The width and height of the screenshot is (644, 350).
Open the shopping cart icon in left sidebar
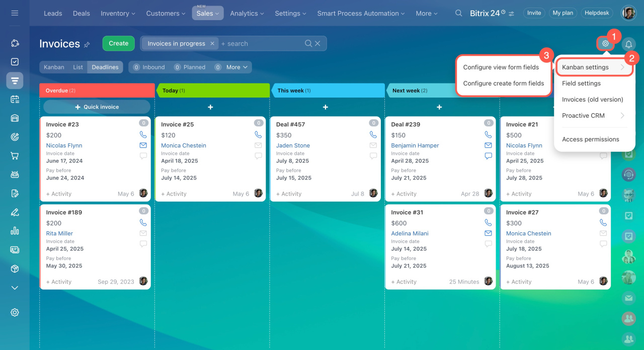[15, 155]
